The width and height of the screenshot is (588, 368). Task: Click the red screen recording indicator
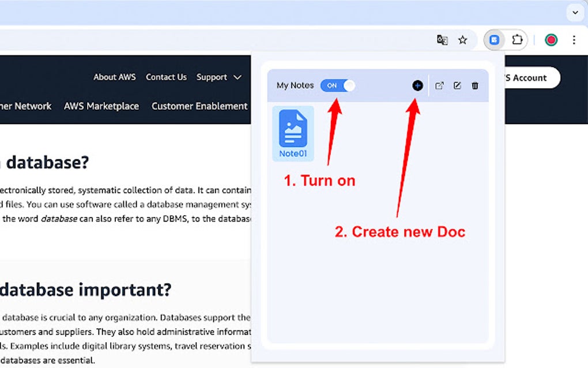click(x=551, y=40)
